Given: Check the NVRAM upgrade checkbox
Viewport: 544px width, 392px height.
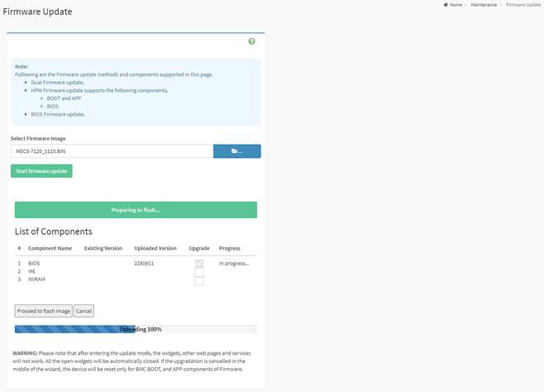Looking at the screenshot, I should point(199,281).
